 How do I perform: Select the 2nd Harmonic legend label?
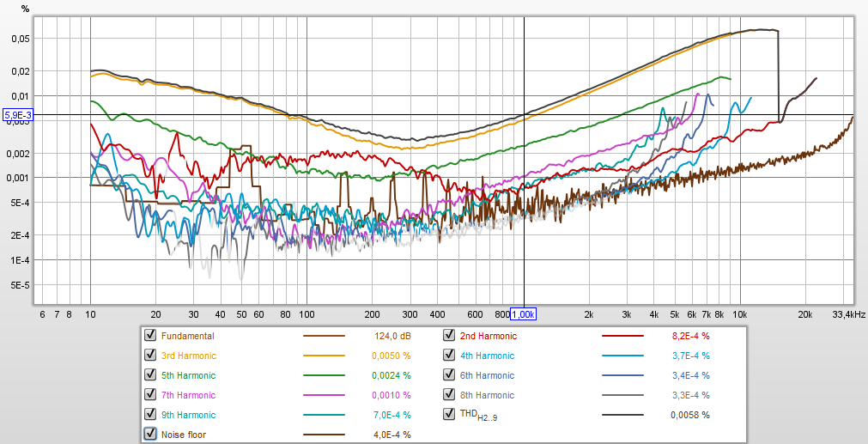pos(489,336)
